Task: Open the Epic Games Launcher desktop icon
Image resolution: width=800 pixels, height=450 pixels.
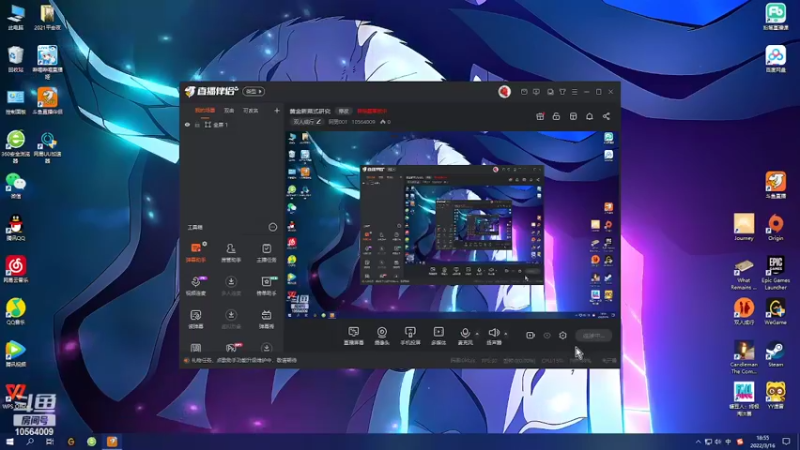Action: pos(776,273)
